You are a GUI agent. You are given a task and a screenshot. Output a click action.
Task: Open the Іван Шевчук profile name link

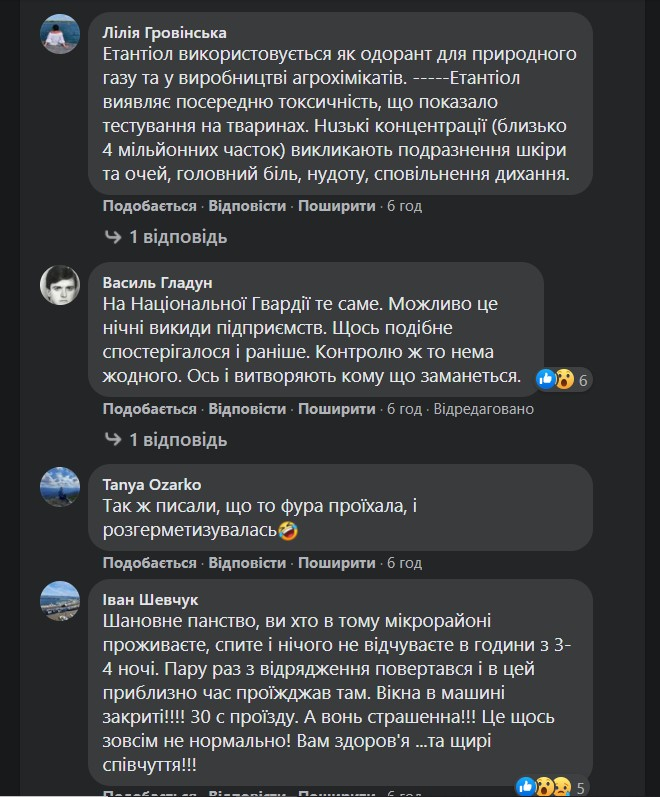point(150,599)
